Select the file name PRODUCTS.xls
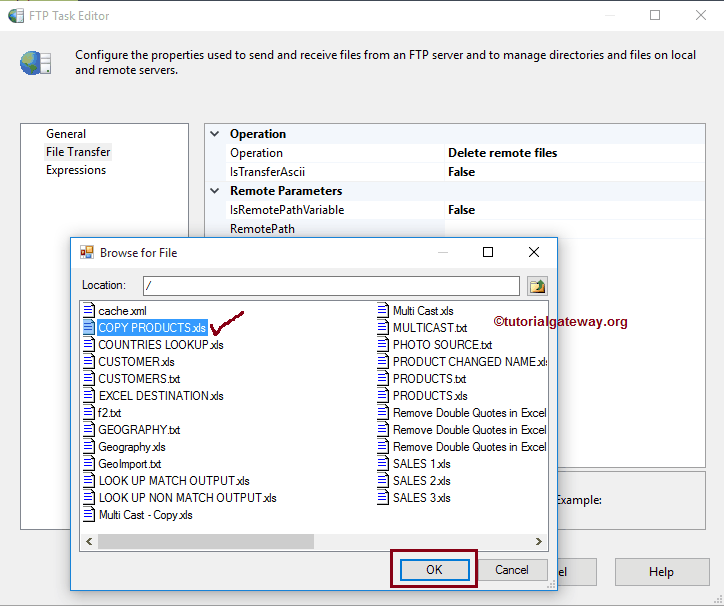 (x=430, y=396)
